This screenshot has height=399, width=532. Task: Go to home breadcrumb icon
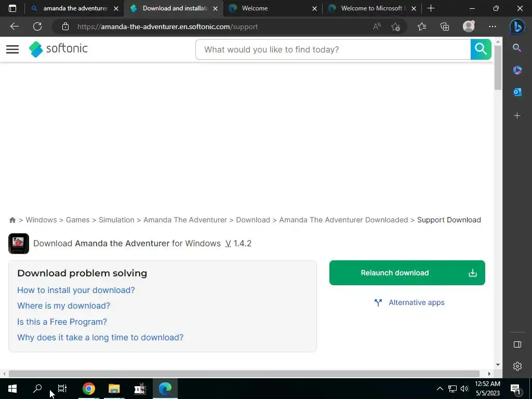(x=12, y=220)
